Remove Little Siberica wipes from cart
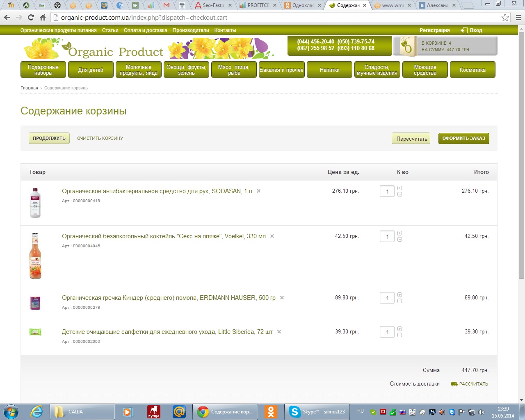 [279, 332]
